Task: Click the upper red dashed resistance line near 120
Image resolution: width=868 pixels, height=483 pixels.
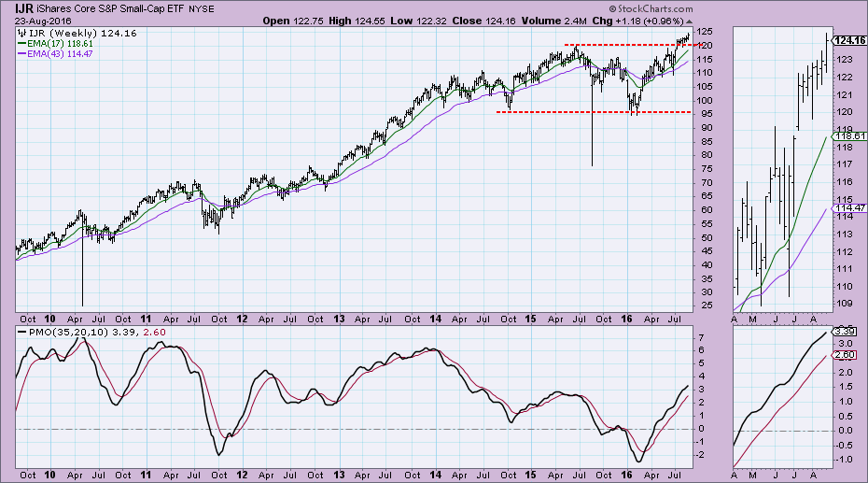Action: 634,44
